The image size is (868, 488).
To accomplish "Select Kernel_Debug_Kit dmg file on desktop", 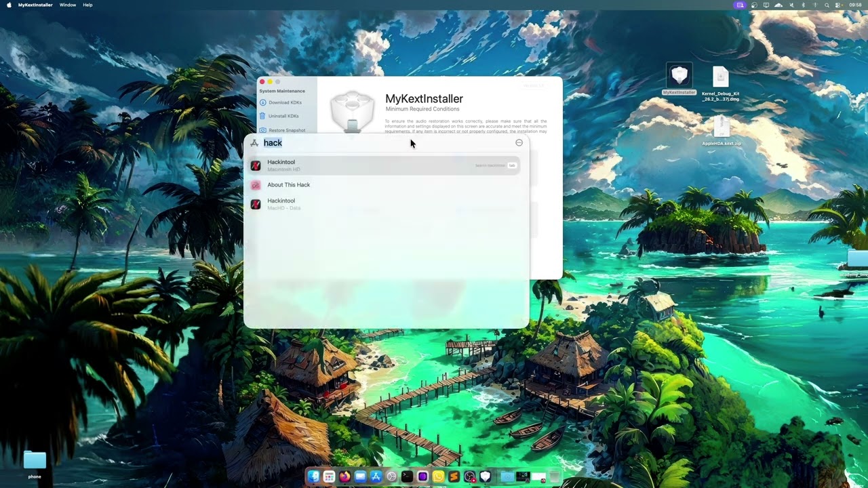I will point(721,84).
